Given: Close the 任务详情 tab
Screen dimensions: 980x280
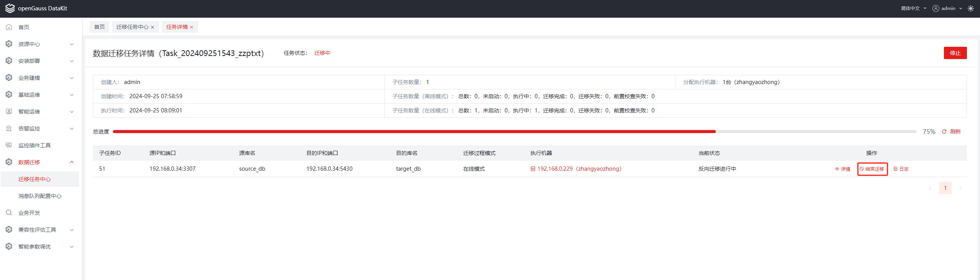Looking at the screenshot, I should pos(192,27).
